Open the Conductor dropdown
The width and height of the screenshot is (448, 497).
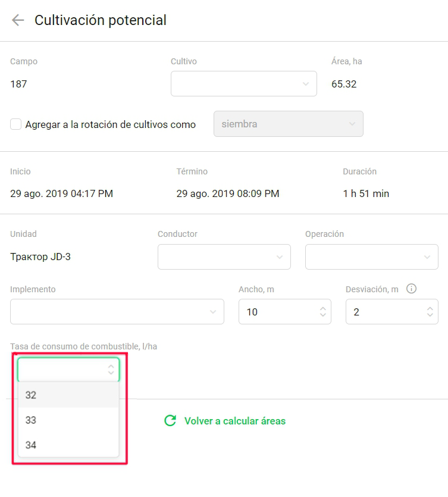coord(224,257)
